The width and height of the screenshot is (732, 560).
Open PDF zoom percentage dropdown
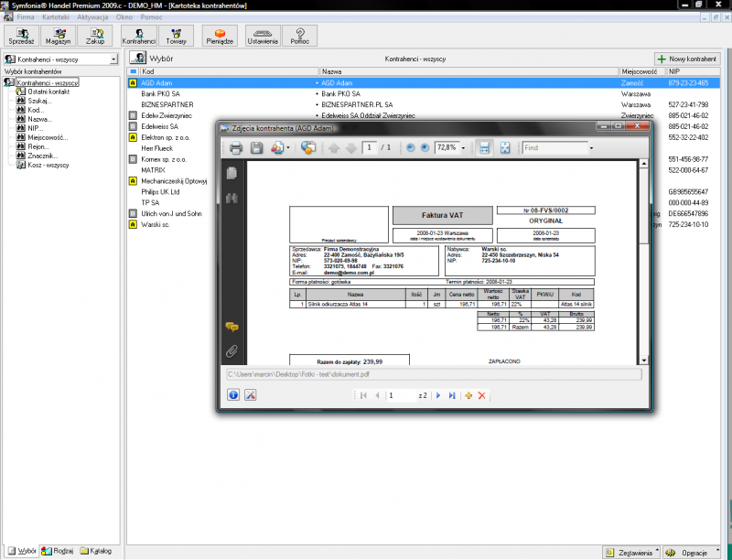point(464,148)
